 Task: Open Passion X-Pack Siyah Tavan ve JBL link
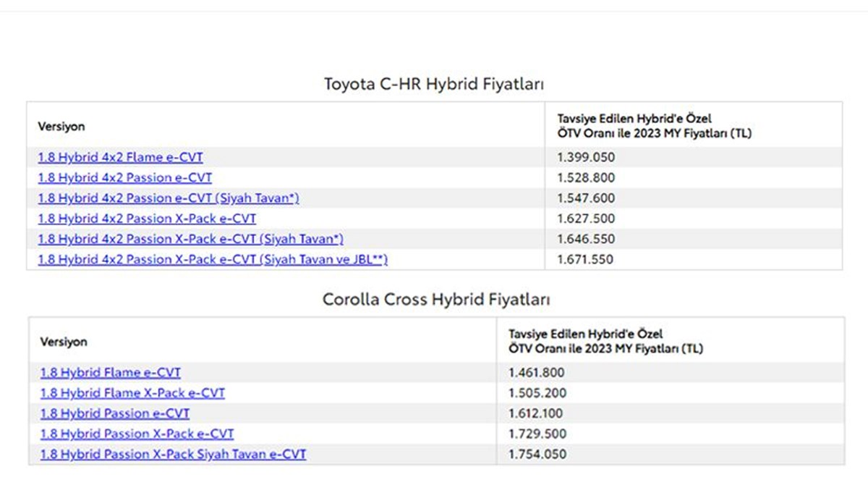(213, 259)
